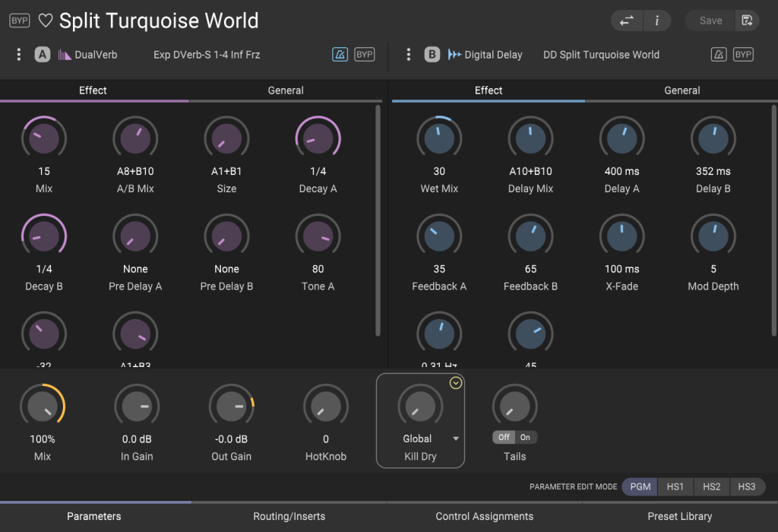Open DD Split Turquoise World preset list
Screen dimensions: 778x532
coord(602,55)
